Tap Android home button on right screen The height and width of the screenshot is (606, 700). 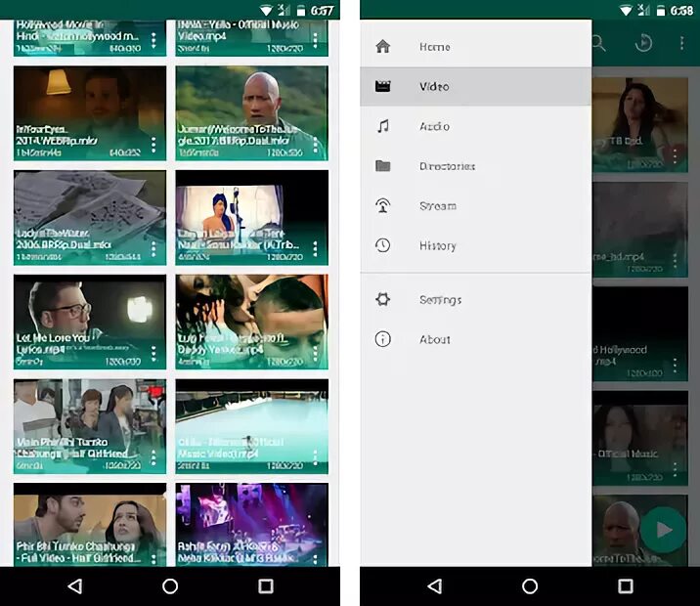(x=530, y=585)
